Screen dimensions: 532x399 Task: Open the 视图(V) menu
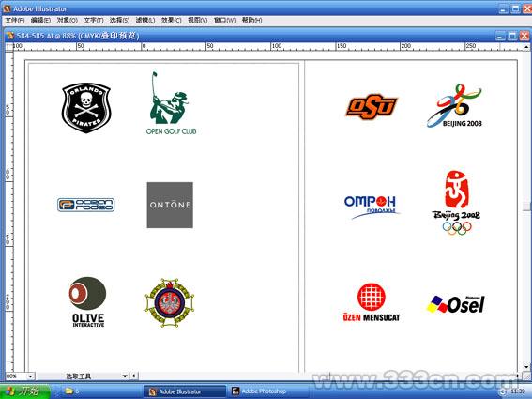coord(197,21)
